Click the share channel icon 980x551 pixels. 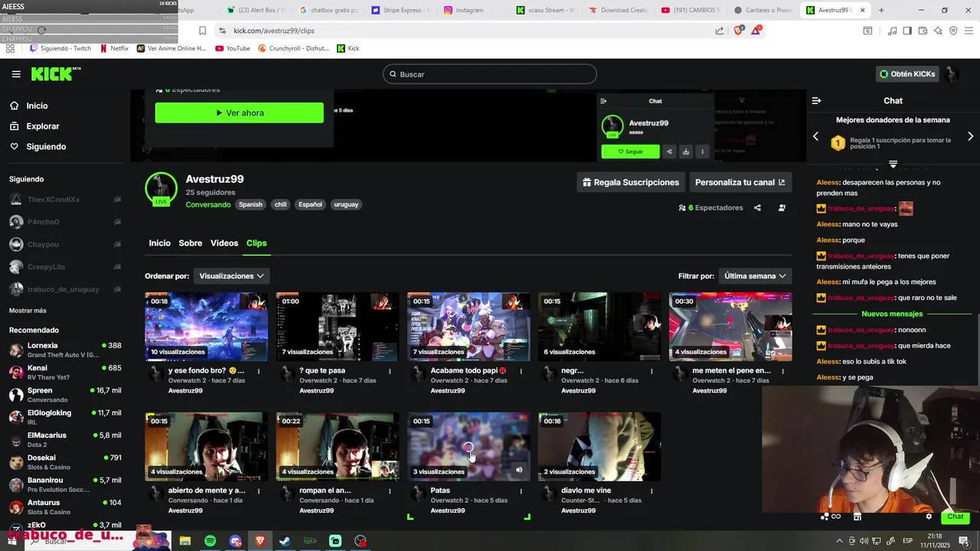click(757, 207)
